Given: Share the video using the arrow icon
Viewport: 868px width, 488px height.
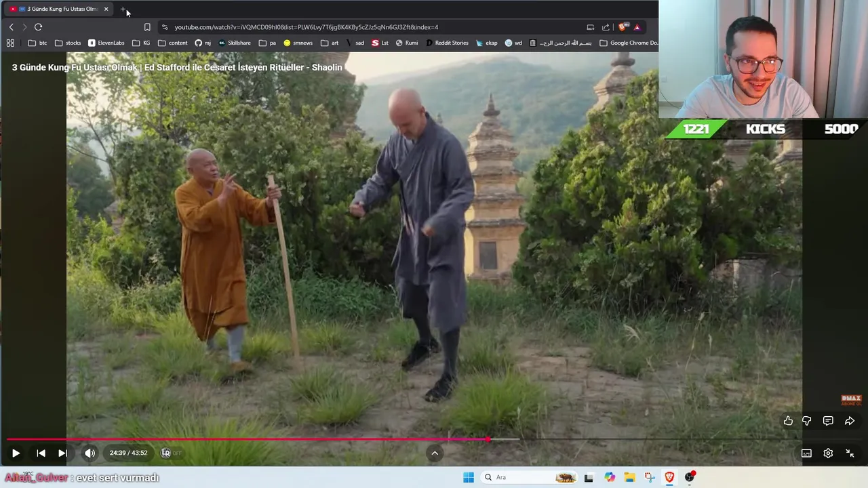Looking at the screenshot, I should tap(850, 421).
